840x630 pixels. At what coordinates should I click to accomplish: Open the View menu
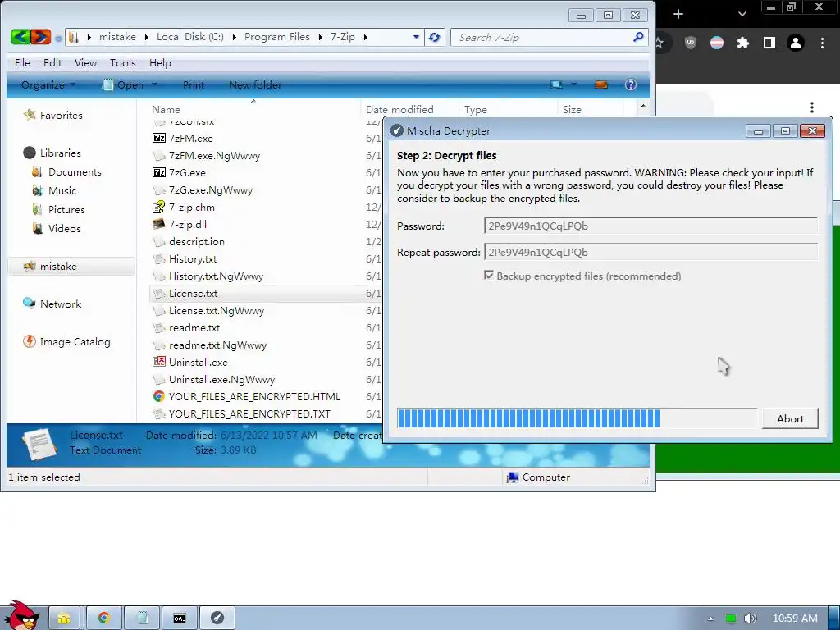point(85,63)
